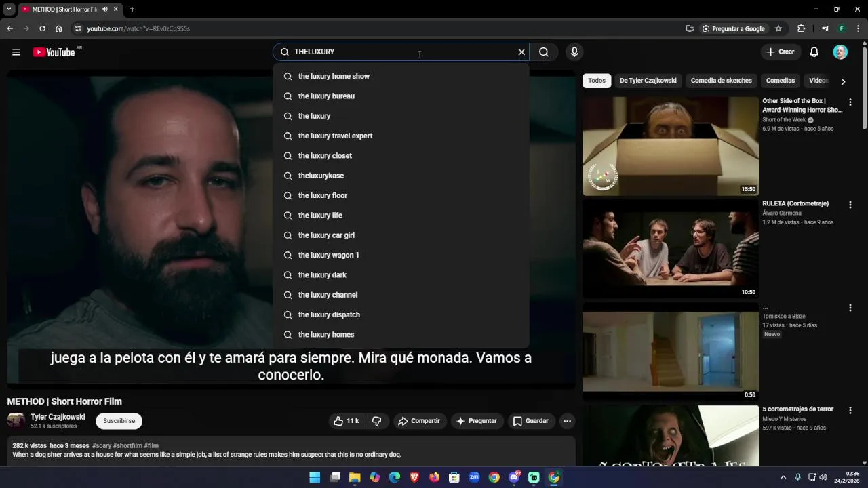The width and height of the screenshot is (868, 488).
Task: Open the account avatar menu
Action: 840,52
